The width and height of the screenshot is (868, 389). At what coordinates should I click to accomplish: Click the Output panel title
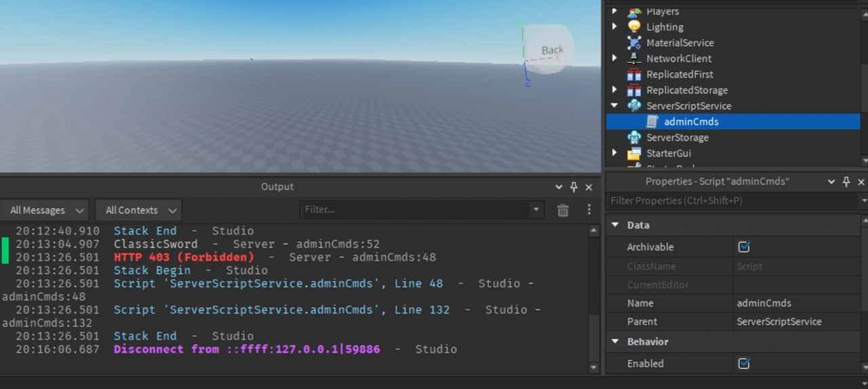pos(277,187)
